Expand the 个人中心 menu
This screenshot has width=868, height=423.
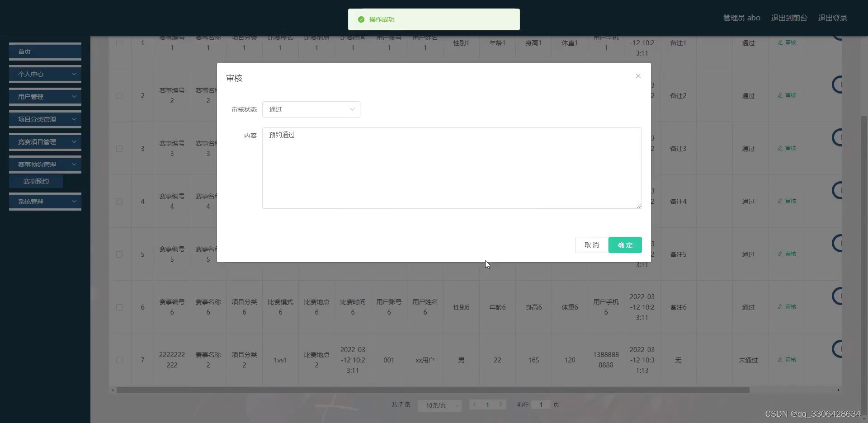(45, 74)
